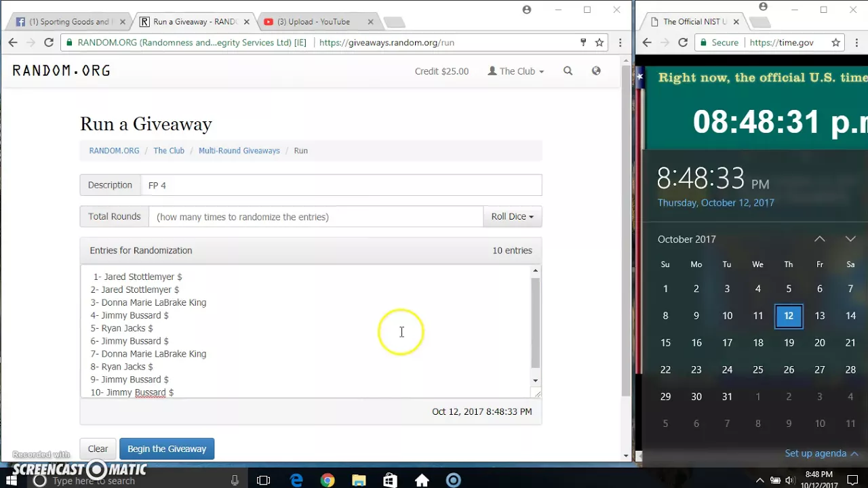This screenshot has height=488, width=868.
Task: Click the microphone icon in taskbar search
Action: coord(235,481)
